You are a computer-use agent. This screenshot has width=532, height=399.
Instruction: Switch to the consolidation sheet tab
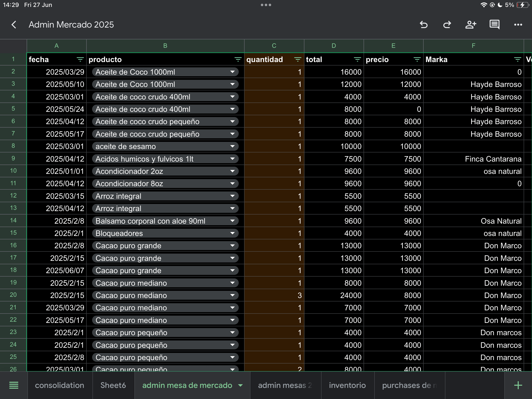60,385
